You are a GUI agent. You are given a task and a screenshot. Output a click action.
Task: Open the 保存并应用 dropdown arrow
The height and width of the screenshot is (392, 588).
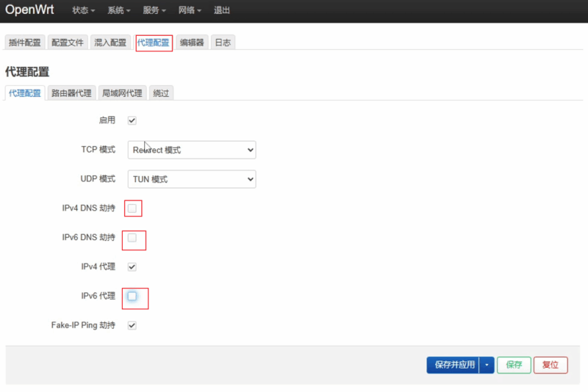click(486, 365)
